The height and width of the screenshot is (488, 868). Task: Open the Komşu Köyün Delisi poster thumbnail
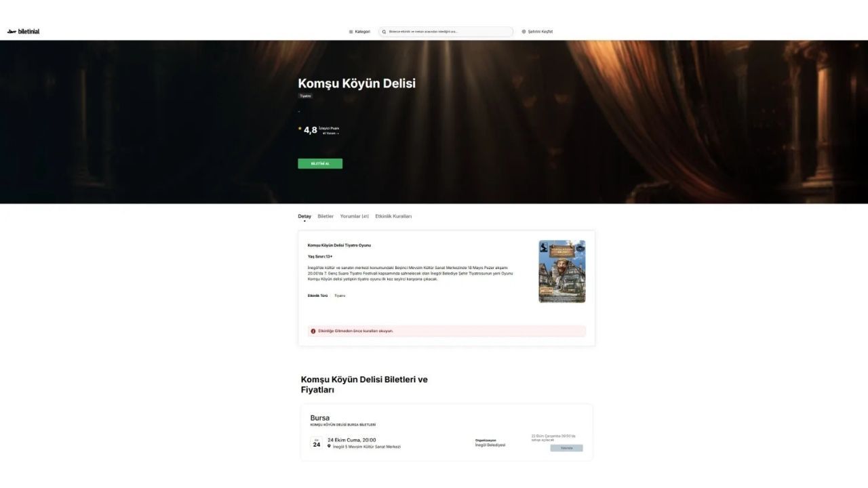pos(561,271)
